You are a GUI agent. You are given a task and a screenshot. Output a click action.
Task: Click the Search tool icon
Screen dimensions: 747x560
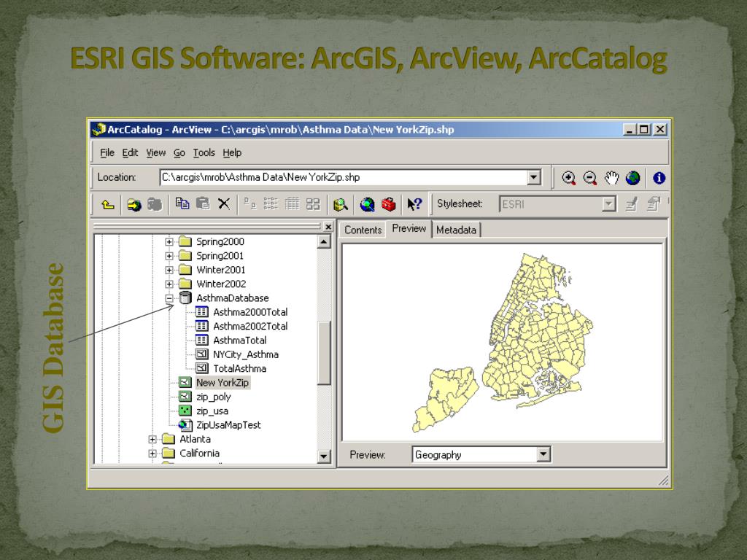(340, 205)
